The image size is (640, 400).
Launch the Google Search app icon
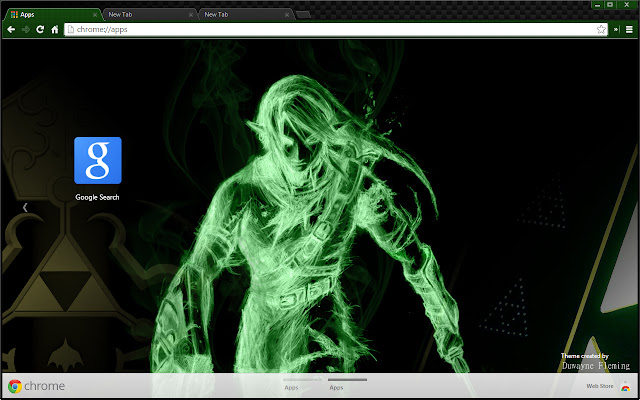[97, 161]
